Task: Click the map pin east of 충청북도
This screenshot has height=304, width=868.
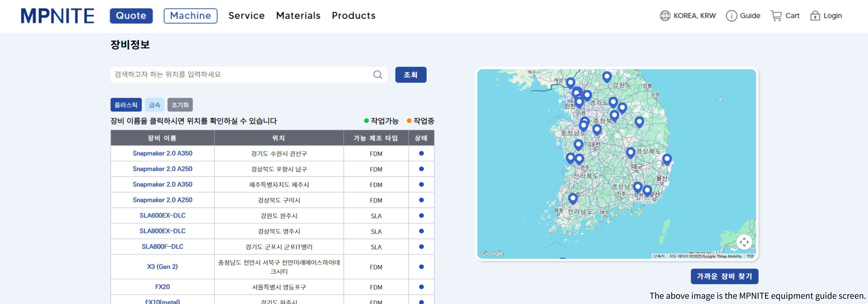Action: click(x=639, y=122)
